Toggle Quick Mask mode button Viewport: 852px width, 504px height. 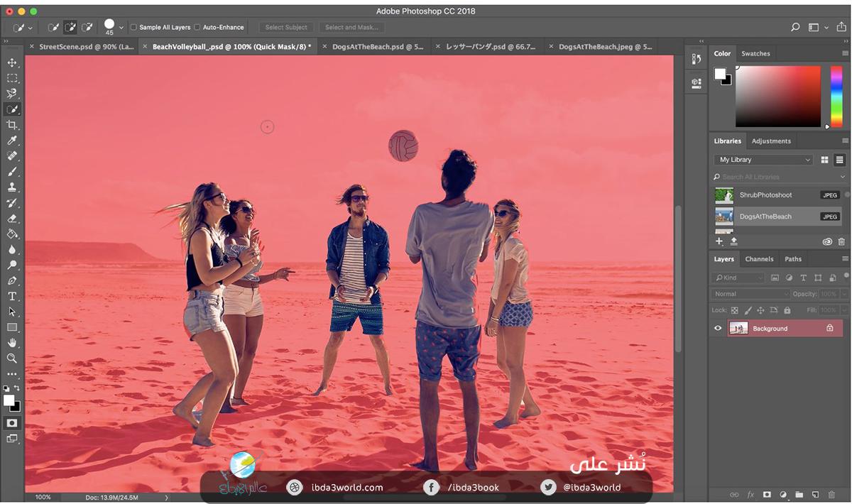[12, 422]
